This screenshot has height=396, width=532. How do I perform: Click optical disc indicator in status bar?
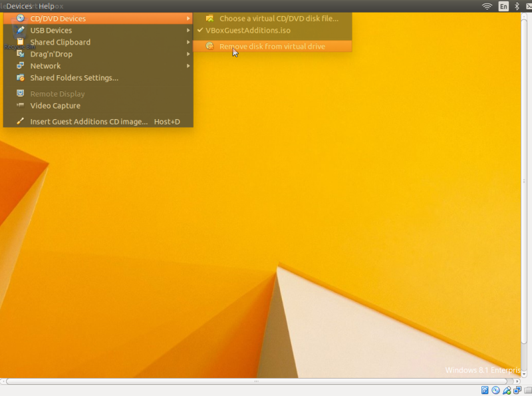pos(495,390)
